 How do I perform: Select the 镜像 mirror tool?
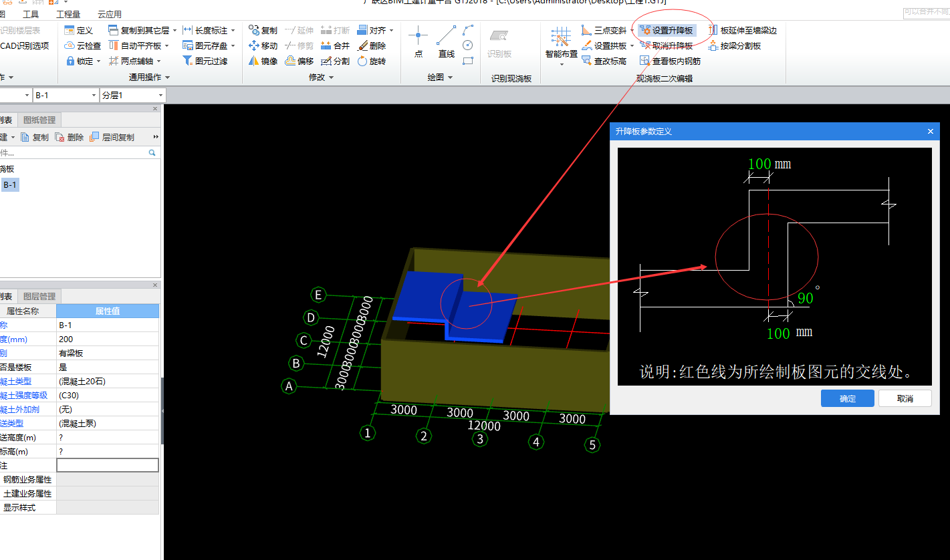pyautogui.click(x=263, y=61)
